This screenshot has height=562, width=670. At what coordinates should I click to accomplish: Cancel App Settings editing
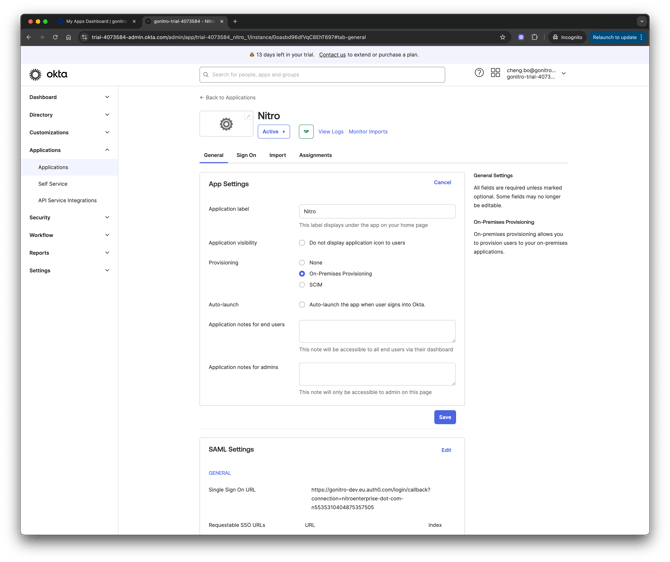pos(442,182)
